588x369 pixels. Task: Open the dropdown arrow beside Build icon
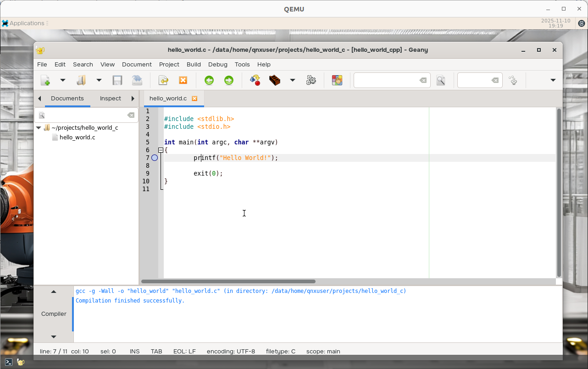292,80
